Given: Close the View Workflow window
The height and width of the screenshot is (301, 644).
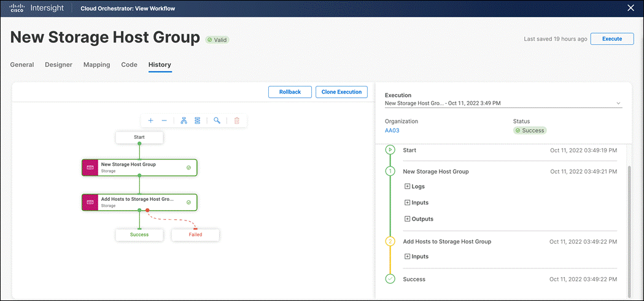Looking at the screenshot, I should click(630, 8).
